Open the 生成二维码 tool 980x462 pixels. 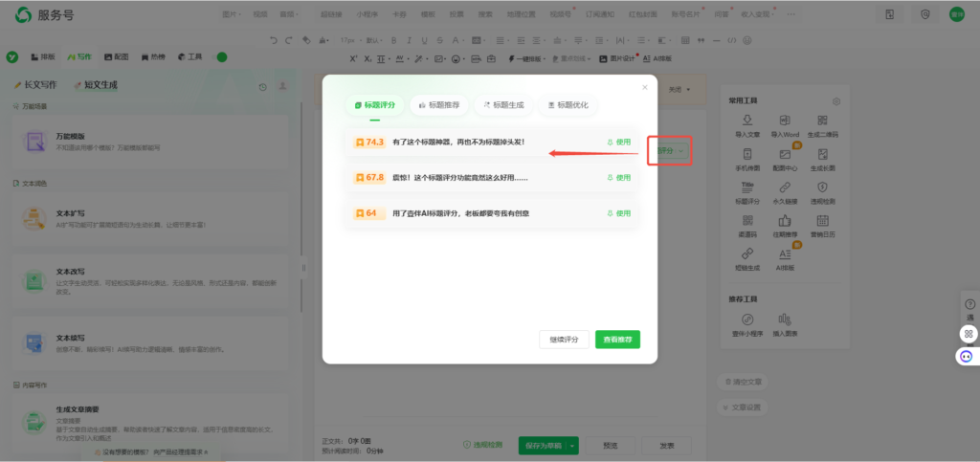tap(823, 121)
